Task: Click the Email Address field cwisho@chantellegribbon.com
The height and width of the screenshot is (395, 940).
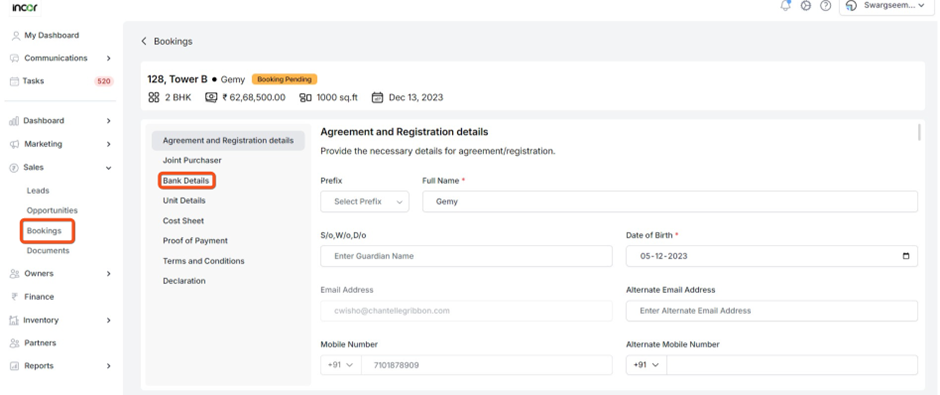Action: [466, 310]
